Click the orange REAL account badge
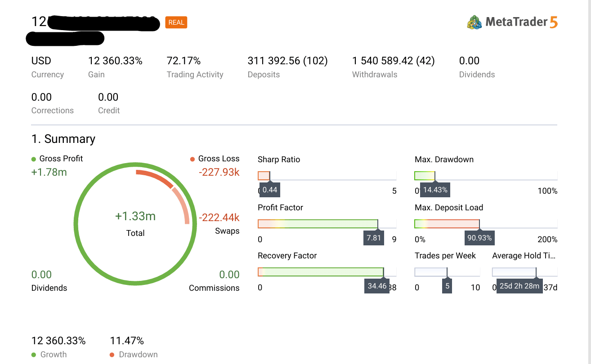The height and width of the screenshot is (364, 591). [x=176, y=22]
